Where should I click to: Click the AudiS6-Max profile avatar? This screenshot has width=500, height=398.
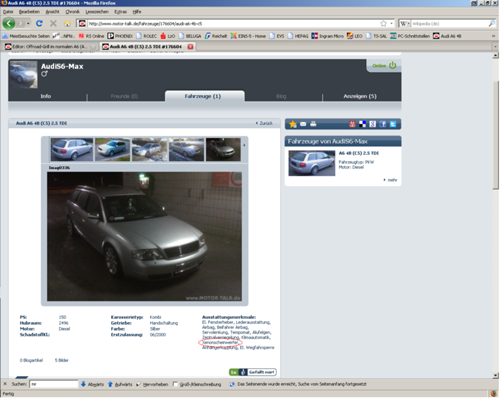[x=23, y=74]
